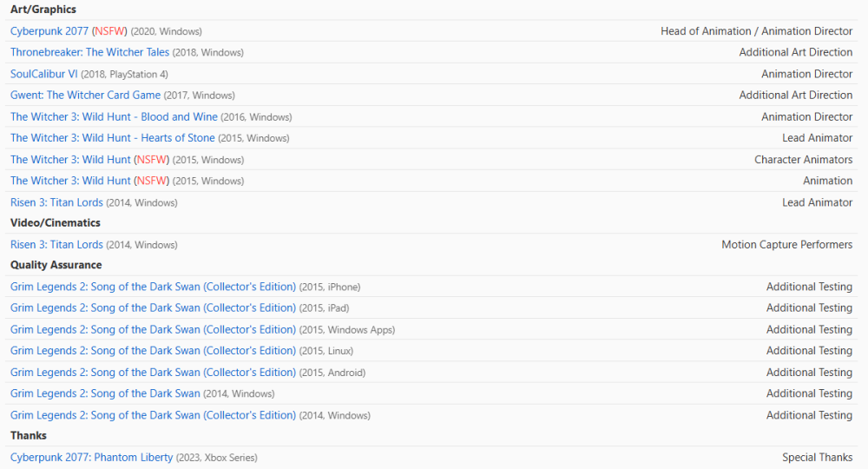This screenshot has height=469, width=868.
Task: Click '(2015, Windows)' beside Hearts of Stone
Action: tap(253, 138)
